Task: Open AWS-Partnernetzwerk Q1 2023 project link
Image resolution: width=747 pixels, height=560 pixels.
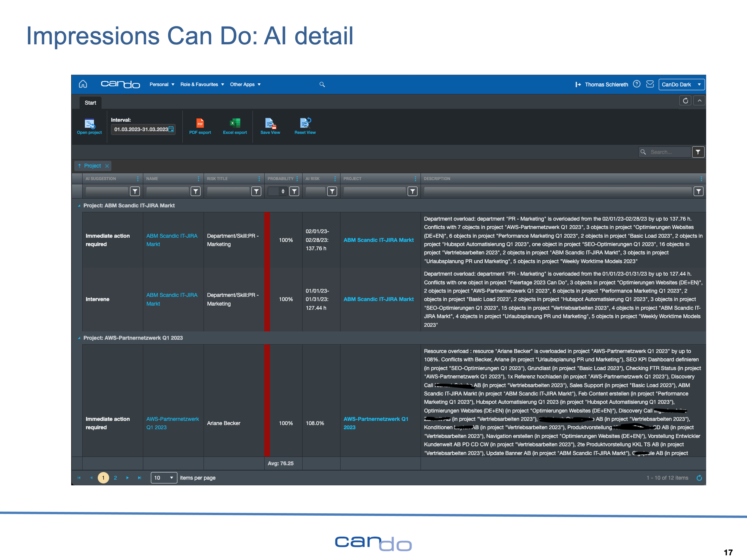Action: [x=376, y=423]
